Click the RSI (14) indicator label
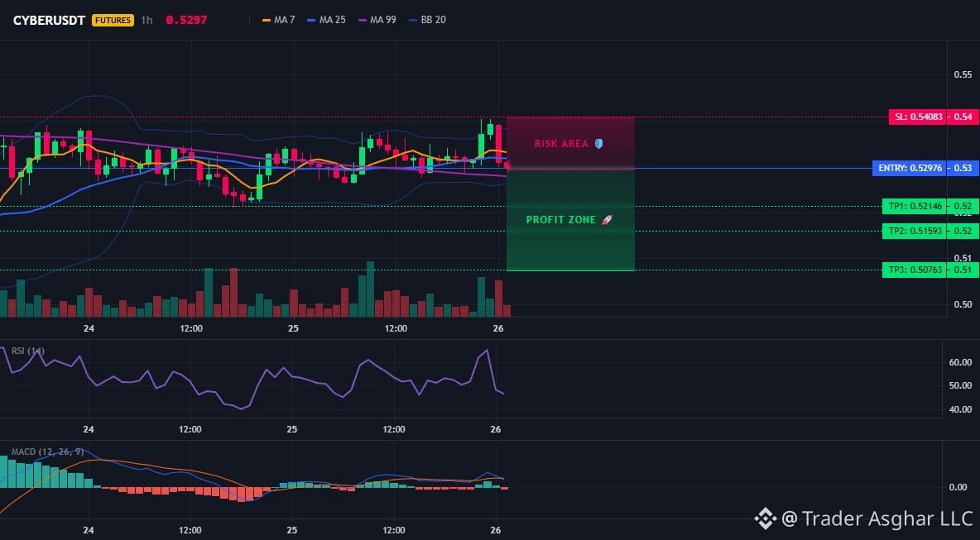980x540 pixels. [x=27, y=351]
